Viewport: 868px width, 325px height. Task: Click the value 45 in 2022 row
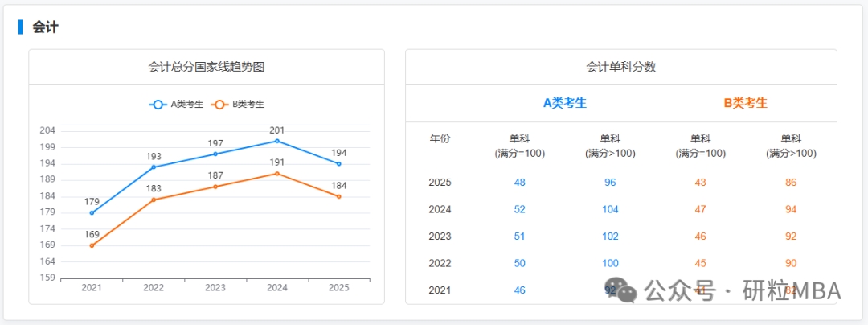pos(700,264)
